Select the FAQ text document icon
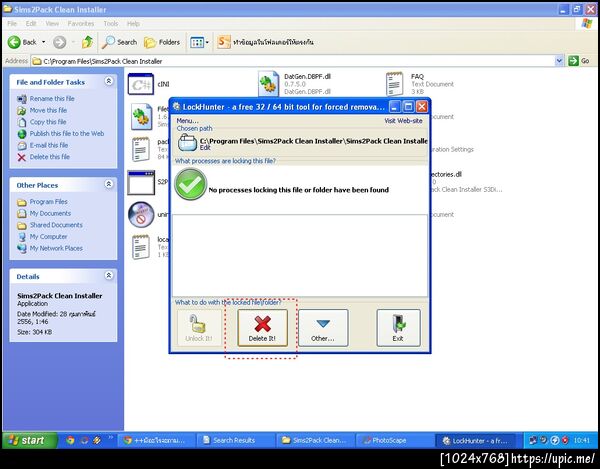This screenshot has width=600, height=469. 395,84
